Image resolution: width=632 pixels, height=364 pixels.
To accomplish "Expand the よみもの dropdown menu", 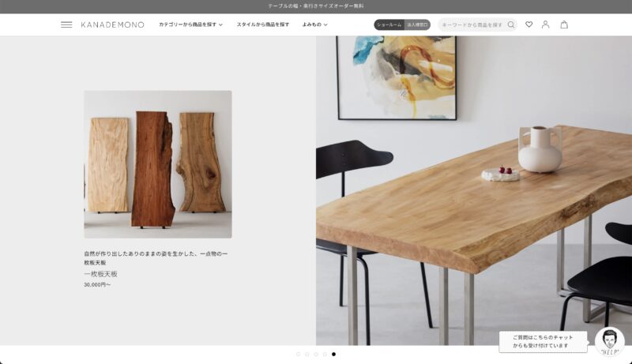I will (x=314, y=24).
